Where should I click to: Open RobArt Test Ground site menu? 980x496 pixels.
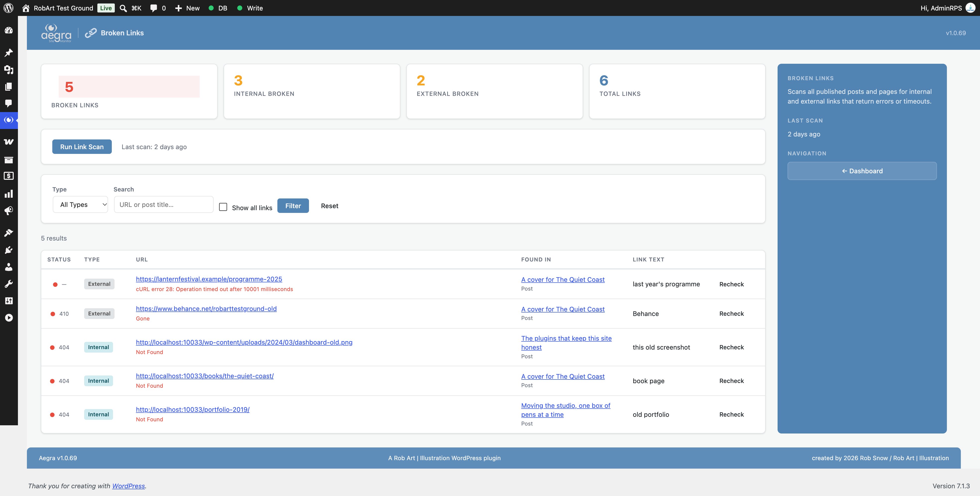[58, 8]
